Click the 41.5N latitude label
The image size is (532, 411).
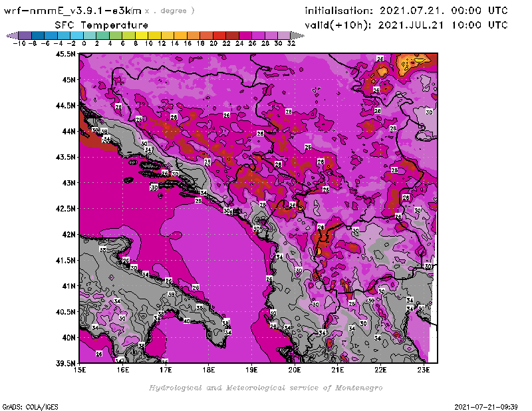coord(65,260)
